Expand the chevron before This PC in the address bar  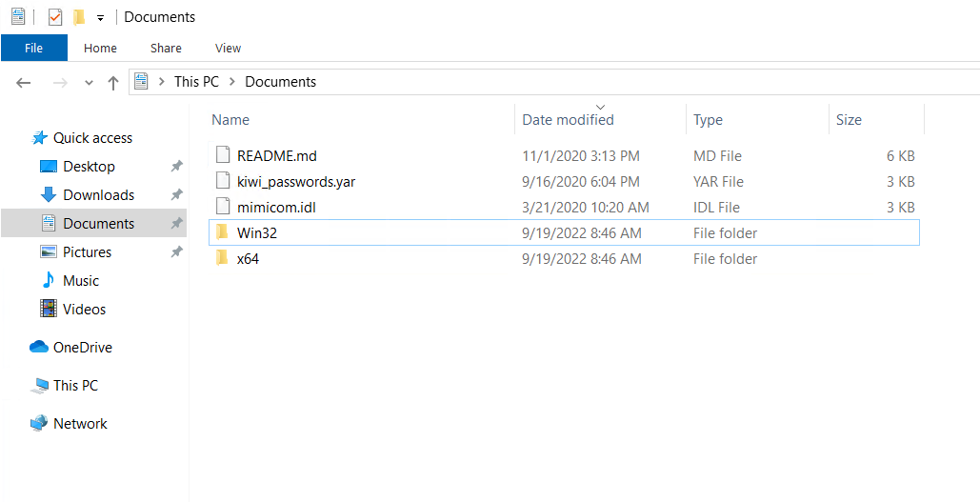(162, 82)
